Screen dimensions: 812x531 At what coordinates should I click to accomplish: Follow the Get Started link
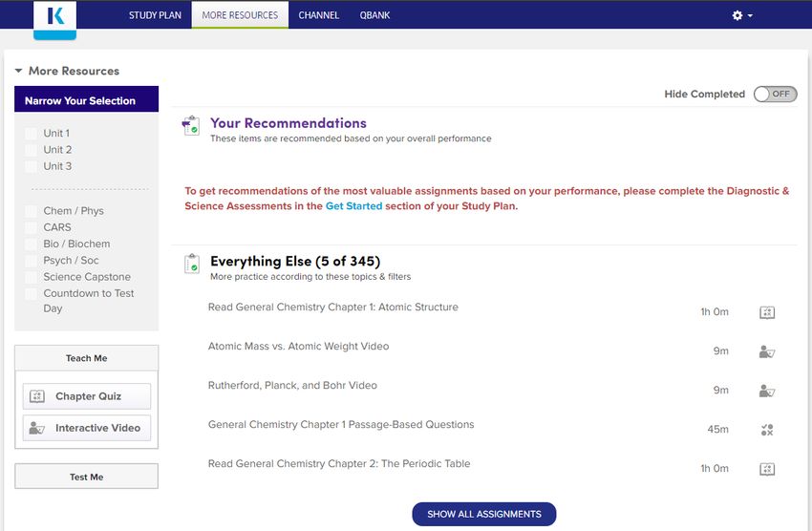click(353, 206)
